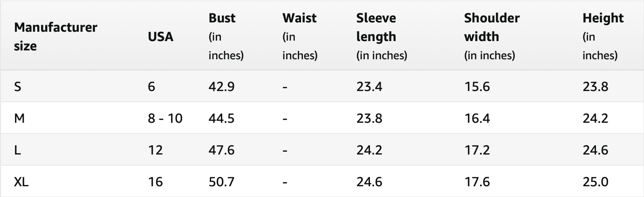Click the sleeve length value 23.8
644x197 pixels.
[369, 119]
